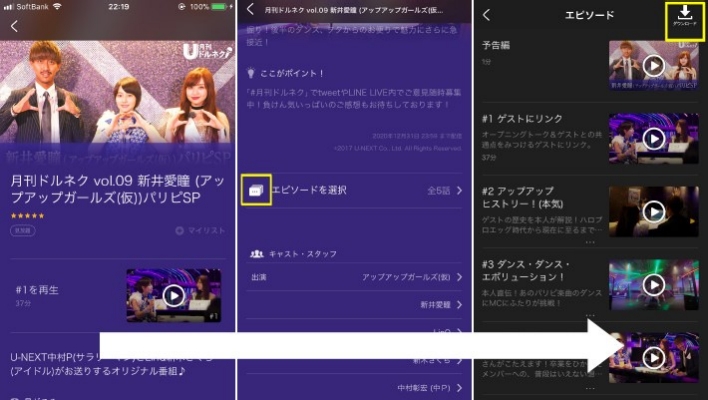Screen dimensions: 708x400
Task: Tap 見放題 badge below rating
Action: point(23,231)
